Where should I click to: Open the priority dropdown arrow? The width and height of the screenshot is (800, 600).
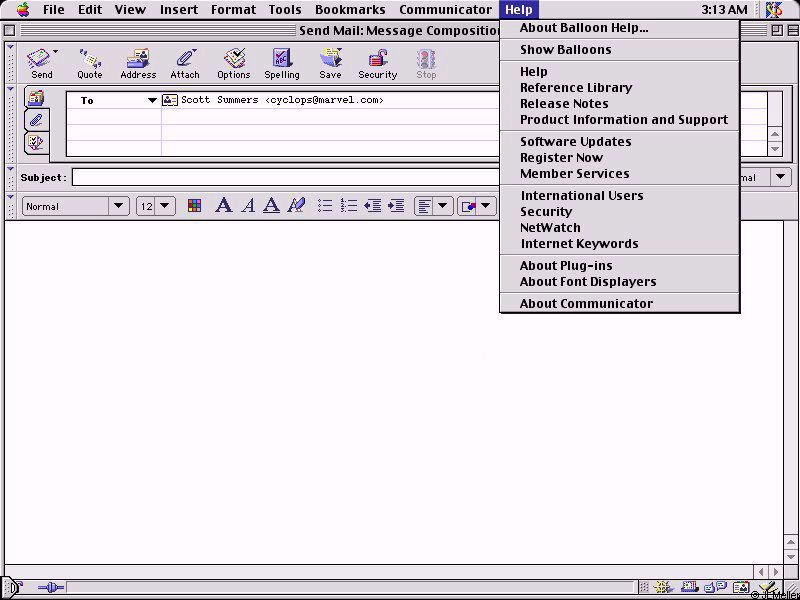point(781,178)
